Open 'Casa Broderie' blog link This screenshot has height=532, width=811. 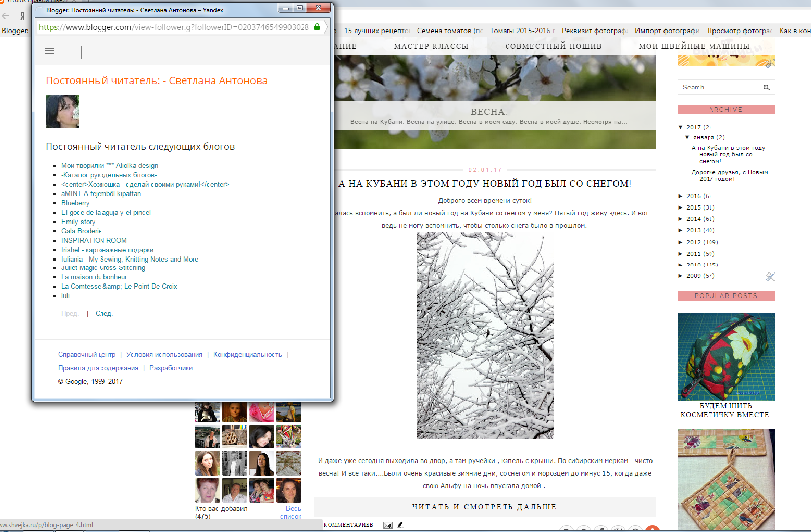(x=82, y=231)
